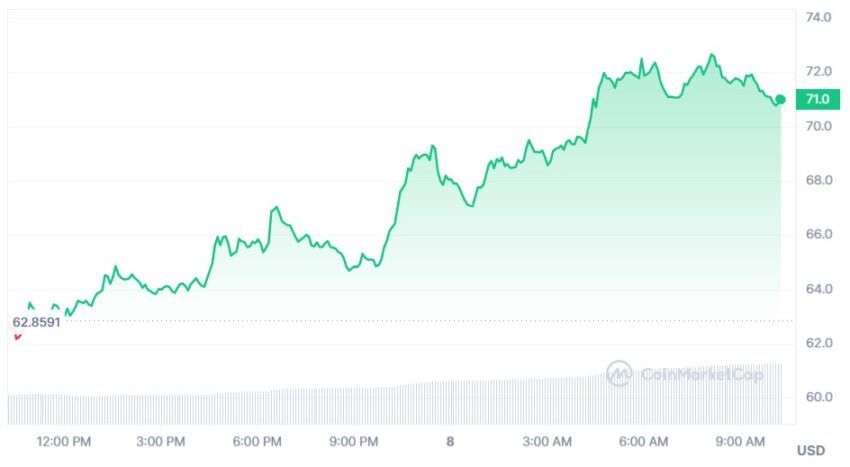
Task: Click the USD currency label
Action: 811,450
